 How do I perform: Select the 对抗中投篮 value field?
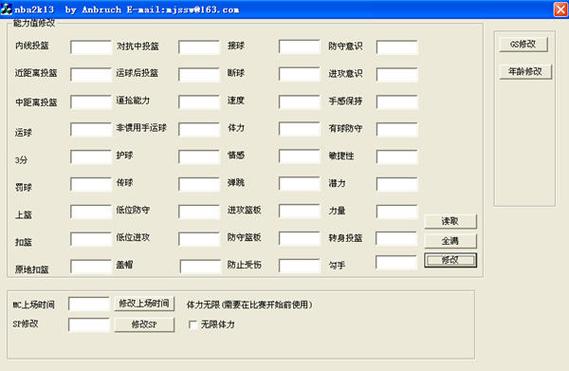[199, 47]
